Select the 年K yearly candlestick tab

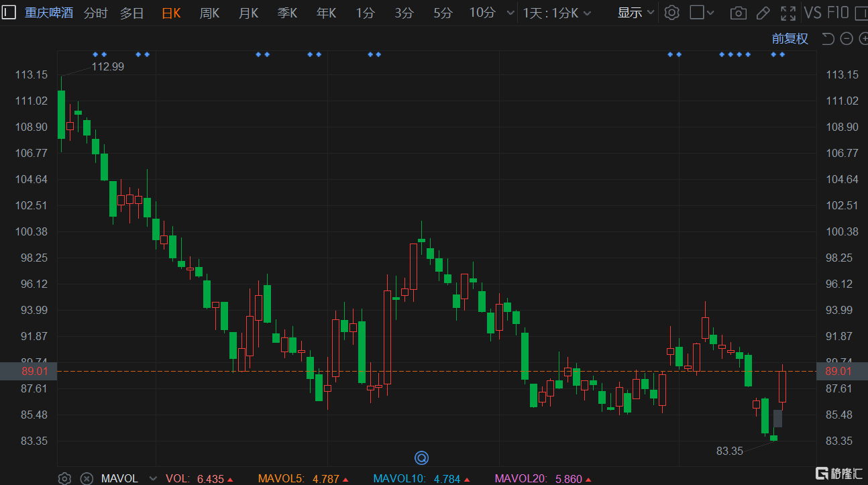tap(326, 13)
